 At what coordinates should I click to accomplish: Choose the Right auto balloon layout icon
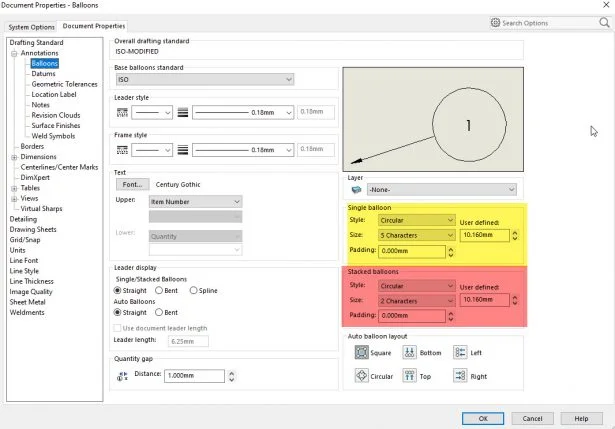pyautogui.click(x=460, y=376)
